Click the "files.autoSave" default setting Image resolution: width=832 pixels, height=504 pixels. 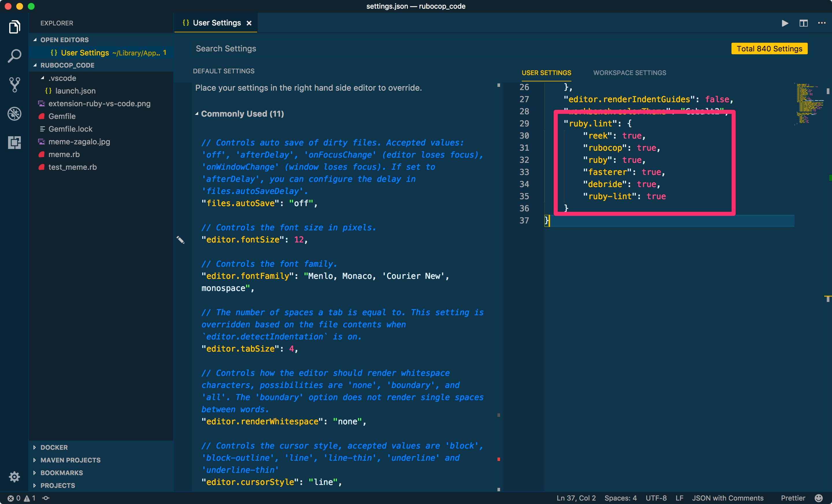(259, 203)
